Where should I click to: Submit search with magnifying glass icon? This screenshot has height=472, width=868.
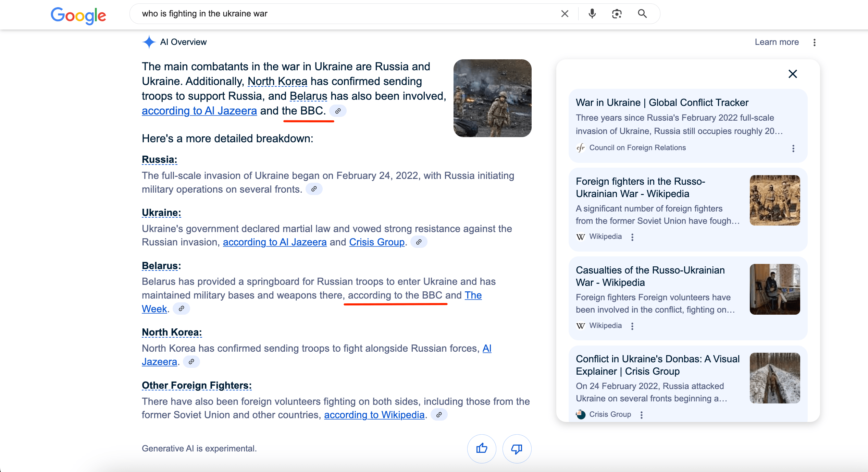pyautogui.click(x=642, y=14)
